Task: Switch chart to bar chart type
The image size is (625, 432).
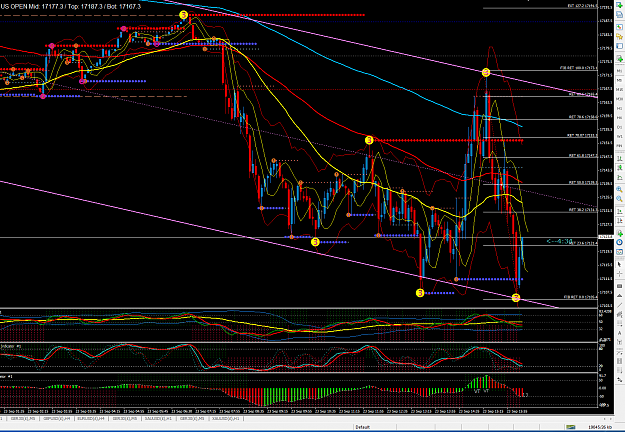Action: [x=620, y=158]
